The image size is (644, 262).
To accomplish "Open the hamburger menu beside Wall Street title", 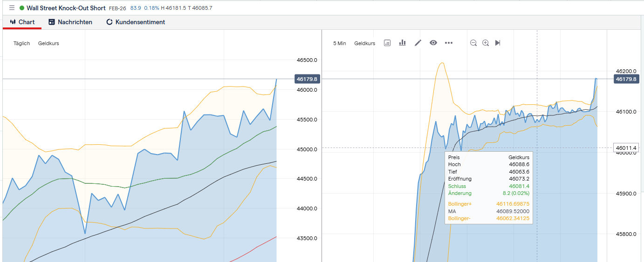I will (12, 8).
